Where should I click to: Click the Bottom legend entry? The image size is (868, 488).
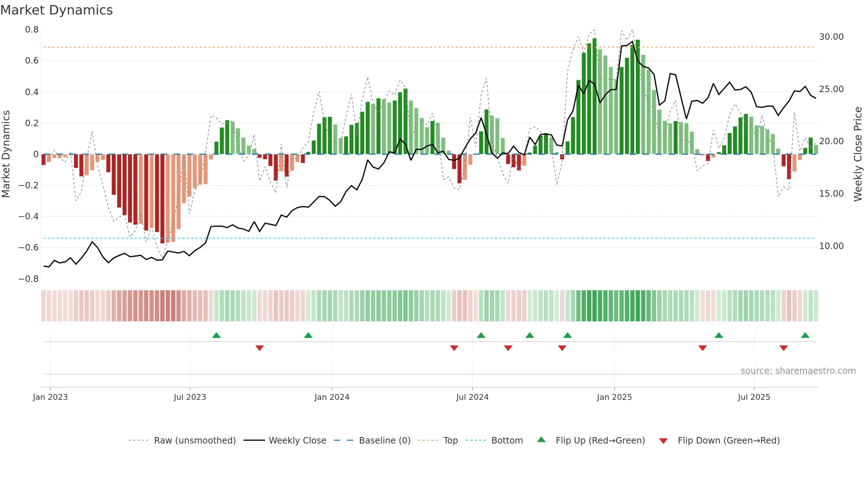(x=494, y=440)
